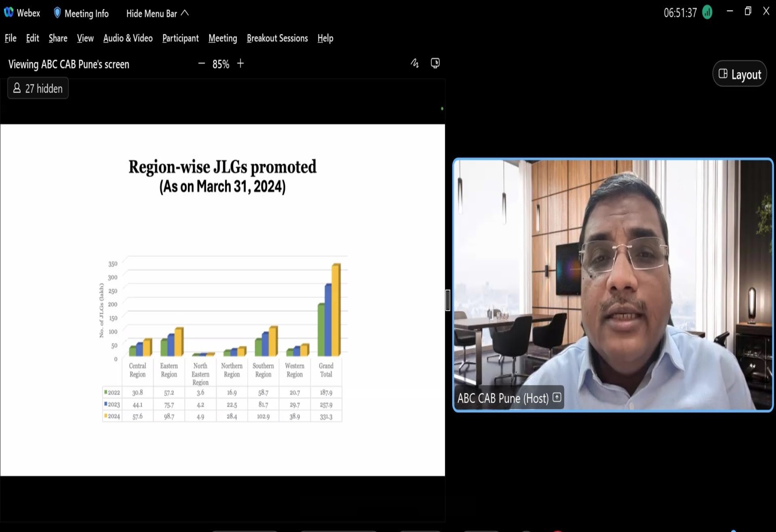Open the Breakout Sessions menu
This screenshot has width=776, height=532.
[277, 38]
